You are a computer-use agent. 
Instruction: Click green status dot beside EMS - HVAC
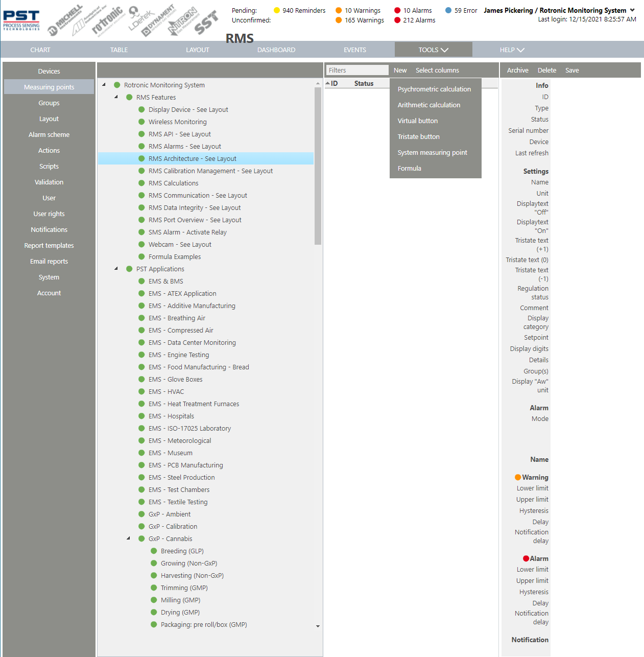(141, 391)
